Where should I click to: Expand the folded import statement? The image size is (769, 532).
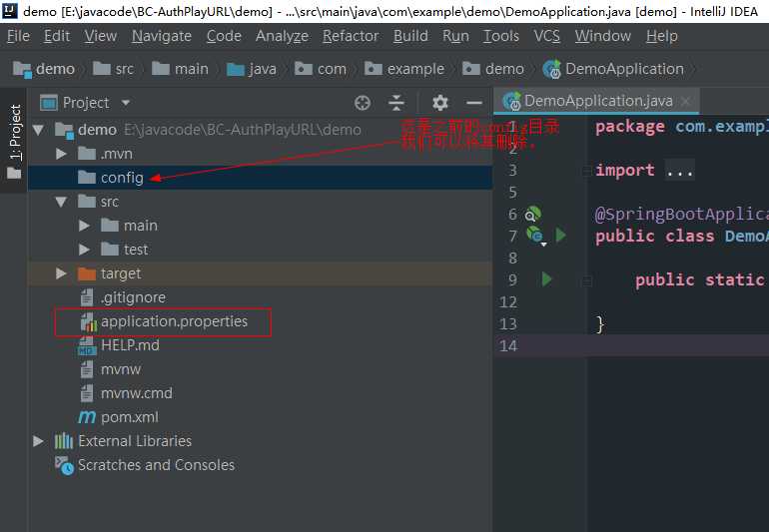pyautogui.click(x=679, y=170)
